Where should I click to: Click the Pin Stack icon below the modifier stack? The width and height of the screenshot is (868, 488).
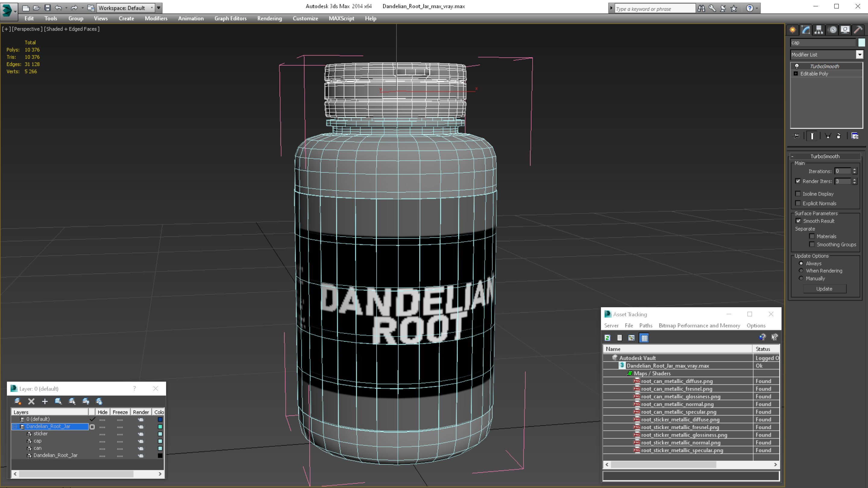796,136
